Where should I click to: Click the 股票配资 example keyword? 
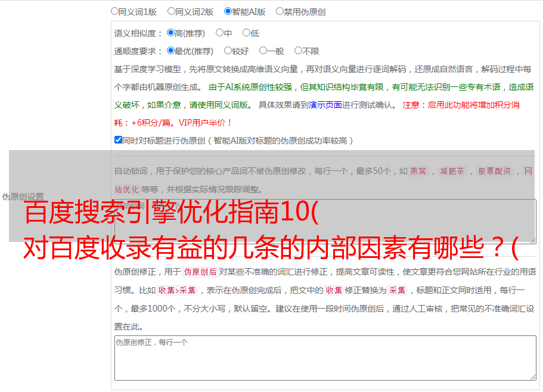coord(495,171)
